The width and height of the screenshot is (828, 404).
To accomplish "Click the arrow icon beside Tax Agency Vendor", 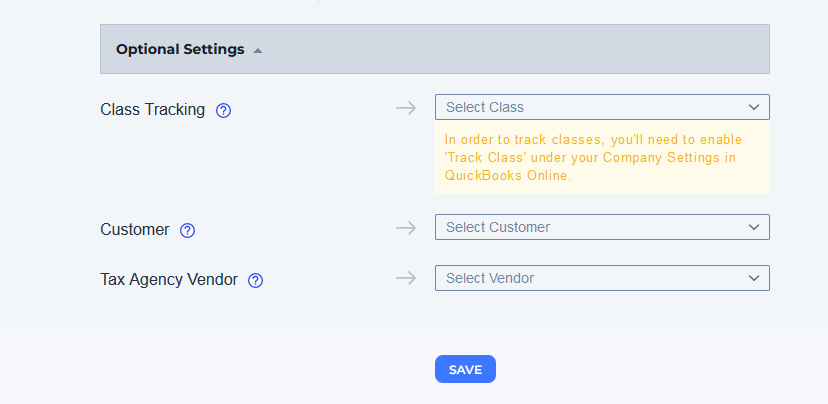I will pyautogui.click(x=406, y=278).
